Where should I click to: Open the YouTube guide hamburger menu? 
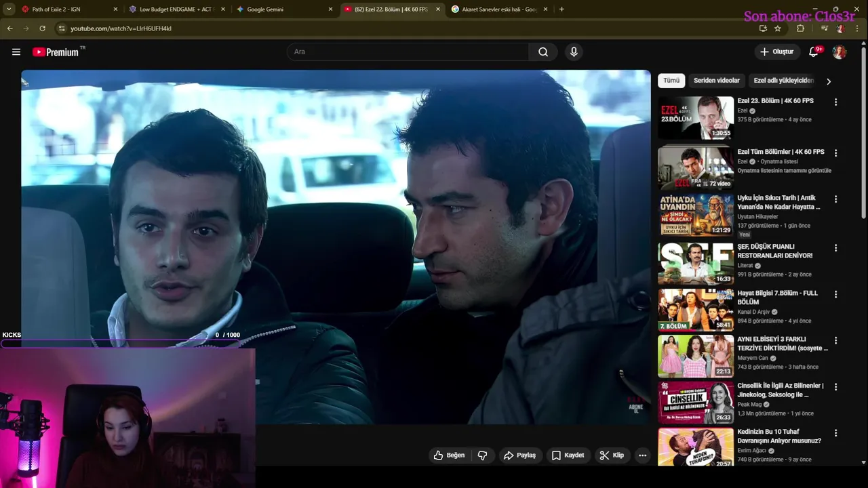point(16,52)
